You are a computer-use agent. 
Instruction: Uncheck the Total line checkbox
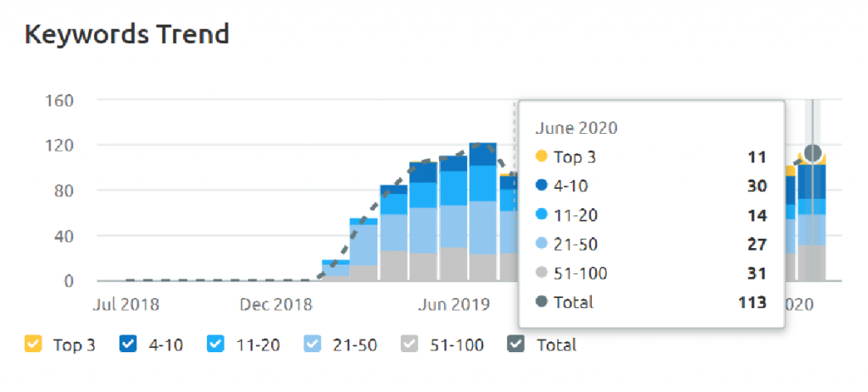[515, 344]
